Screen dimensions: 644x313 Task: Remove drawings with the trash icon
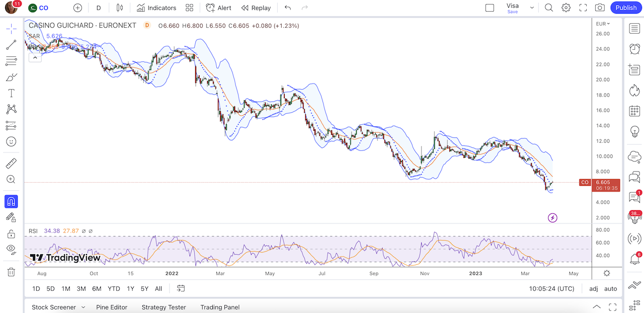tap(11, 272)
